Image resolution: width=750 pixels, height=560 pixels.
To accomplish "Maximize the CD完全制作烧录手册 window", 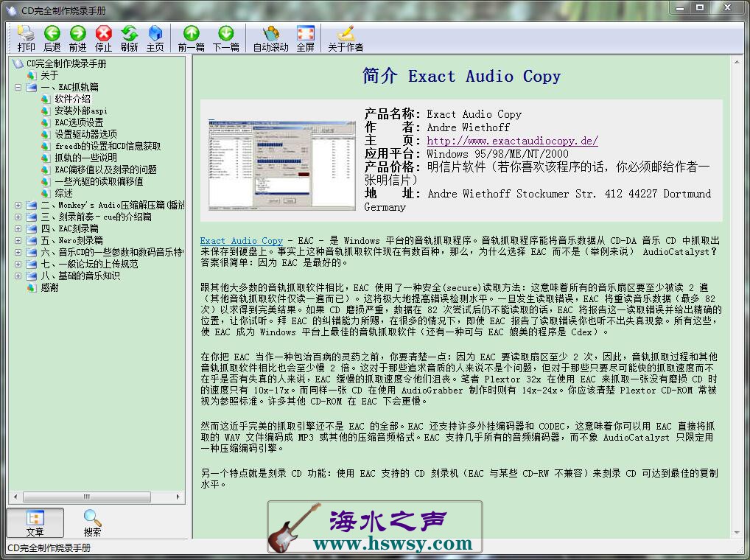I will 700,7.
